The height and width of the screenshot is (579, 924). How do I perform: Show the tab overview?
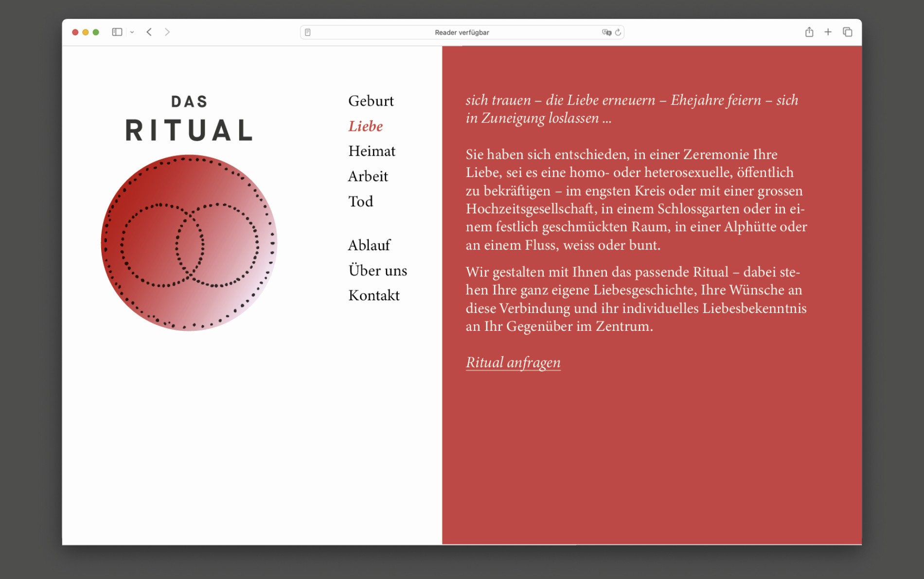pyautogui.click(x=848, y=32)
